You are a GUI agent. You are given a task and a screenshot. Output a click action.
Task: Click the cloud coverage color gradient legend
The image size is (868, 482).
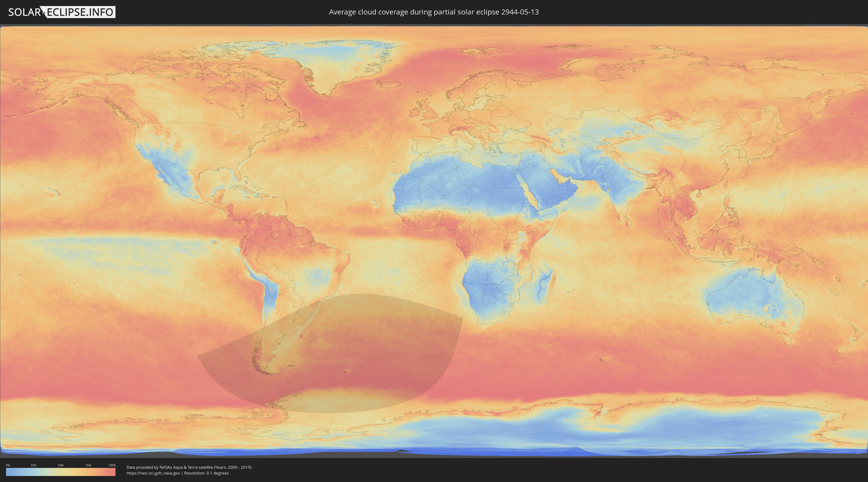tap(61, 472)
